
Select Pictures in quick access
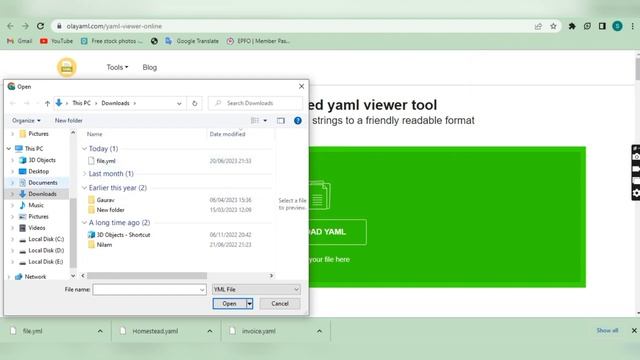tap(38, 134)
